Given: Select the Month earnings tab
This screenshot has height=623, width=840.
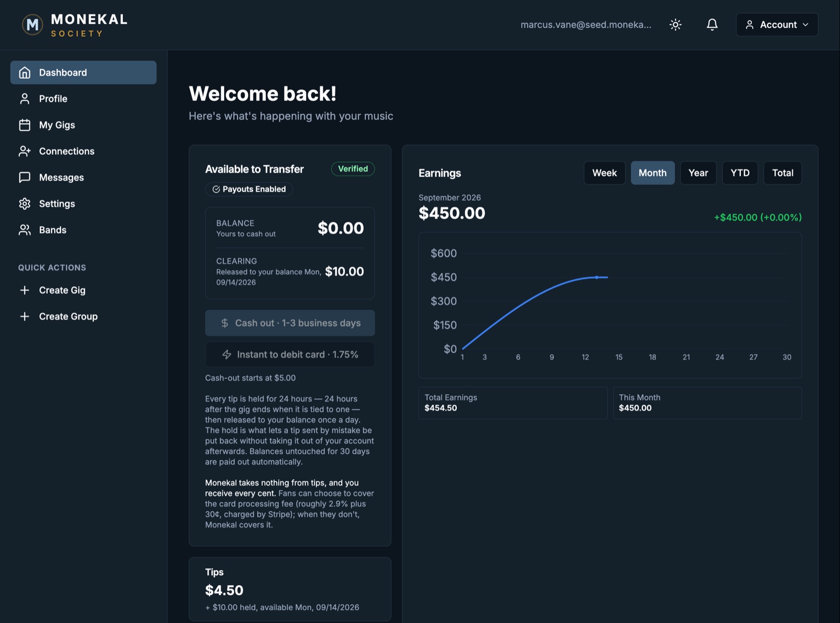Looking at the screenshot, I should pos(653,173).
